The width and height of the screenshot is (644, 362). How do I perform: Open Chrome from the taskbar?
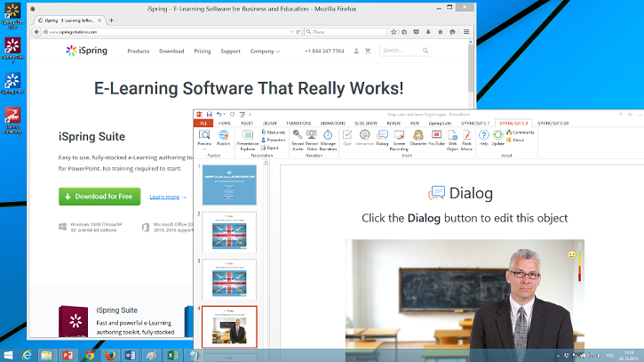(89, 355)
